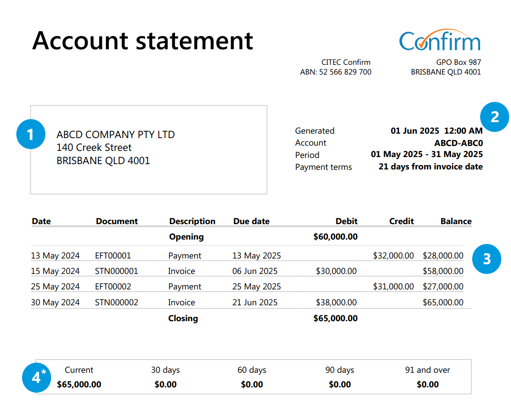Click the 'Description' column header
The height and width of the screenshot is (420, 511).
coord(192,221)
